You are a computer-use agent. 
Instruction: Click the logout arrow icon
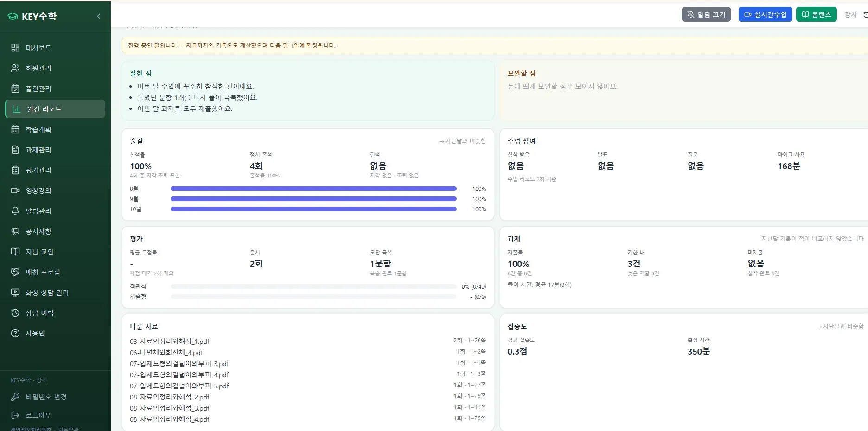15,415
